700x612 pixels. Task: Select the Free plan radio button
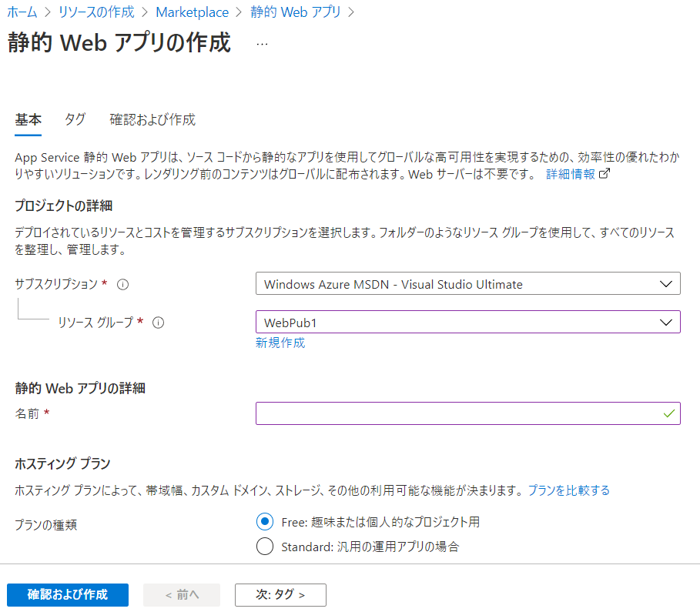pos(265,521)
